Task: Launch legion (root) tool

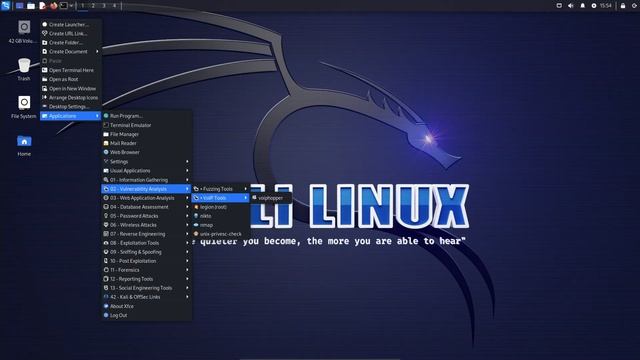Action: click(221, 207)
